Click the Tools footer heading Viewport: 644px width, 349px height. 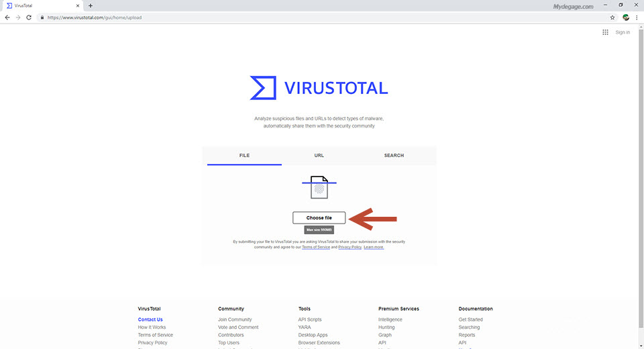(305, 309)
